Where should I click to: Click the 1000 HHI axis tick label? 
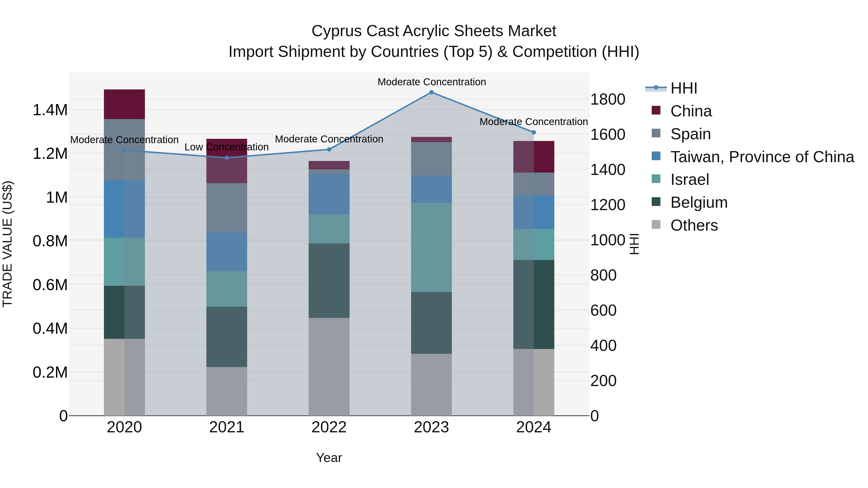(608, 240)
